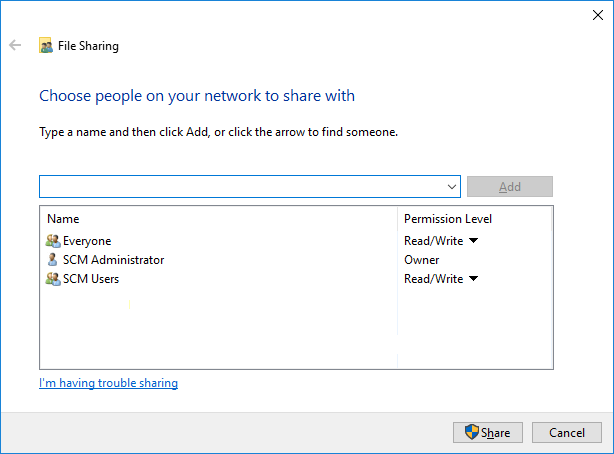The width and height of the screenshot is (614, 454).
Task: Click the File Sharing title icon
Action: [45, 45]
